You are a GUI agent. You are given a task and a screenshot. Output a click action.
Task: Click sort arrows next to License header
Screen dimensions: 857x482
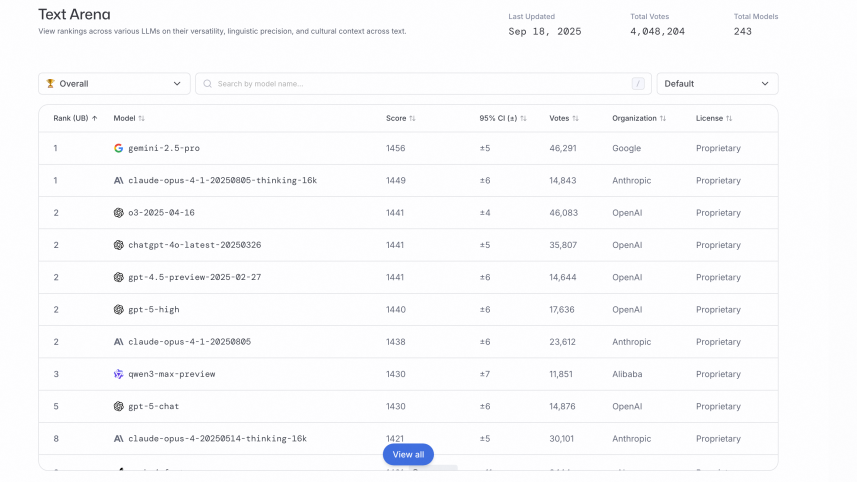tap(729, 118)
